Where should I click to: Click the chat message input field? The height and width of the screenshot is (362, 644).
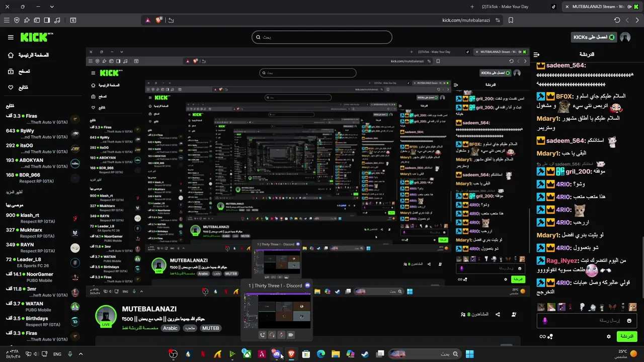click(x=587, y=320)
